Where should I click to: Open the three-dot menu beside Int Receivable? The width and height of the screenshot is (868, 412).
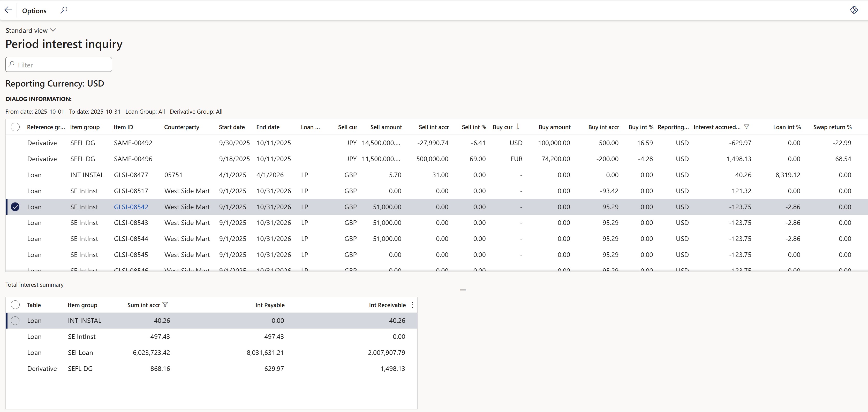pos(412,305)
